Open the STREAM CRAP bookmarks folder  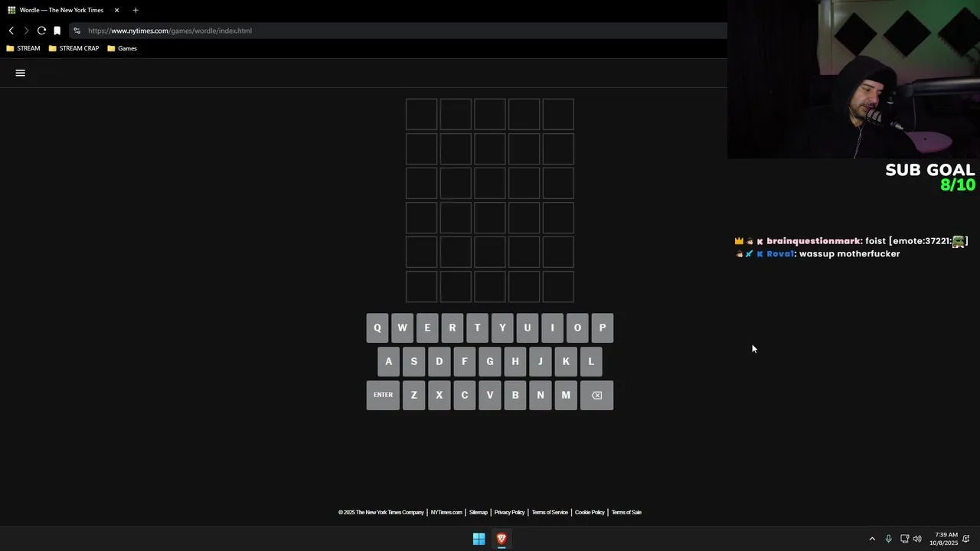point(73,48)
